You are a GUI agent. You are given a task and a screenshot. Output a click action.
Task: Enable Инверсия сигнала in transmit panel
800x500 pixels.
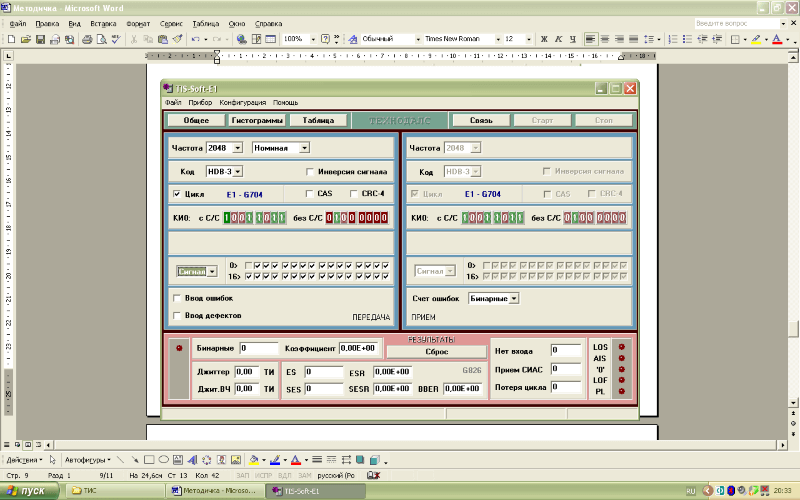point(309,171)
